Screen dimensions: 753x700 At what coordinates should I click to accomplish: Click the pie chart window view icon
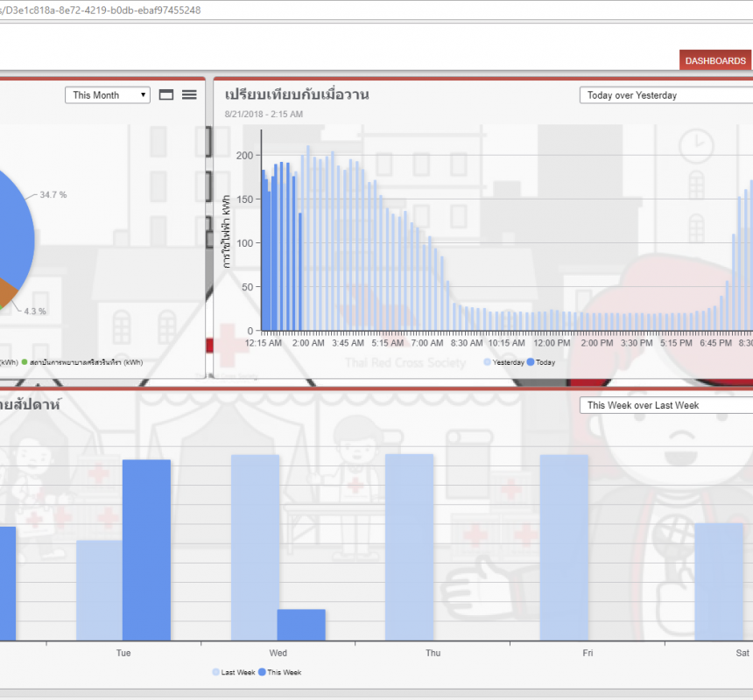coord(166,94)
